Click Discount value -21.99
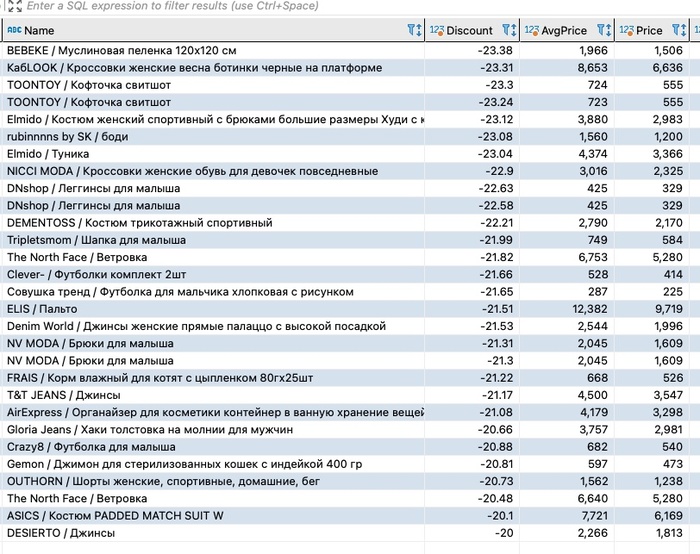 tap(496, 240)
